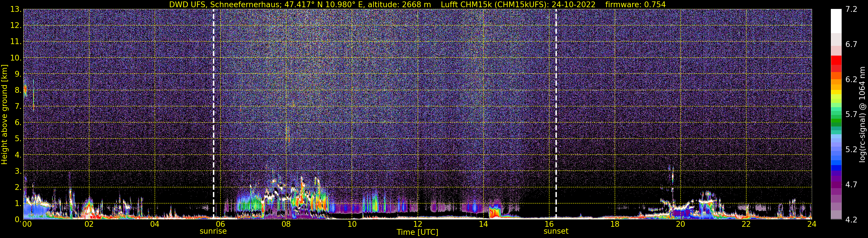The width and height of the screenshot is (868, 238).
Task: Click the '1.' tick on the height axis
Action: tap(18, 203)
